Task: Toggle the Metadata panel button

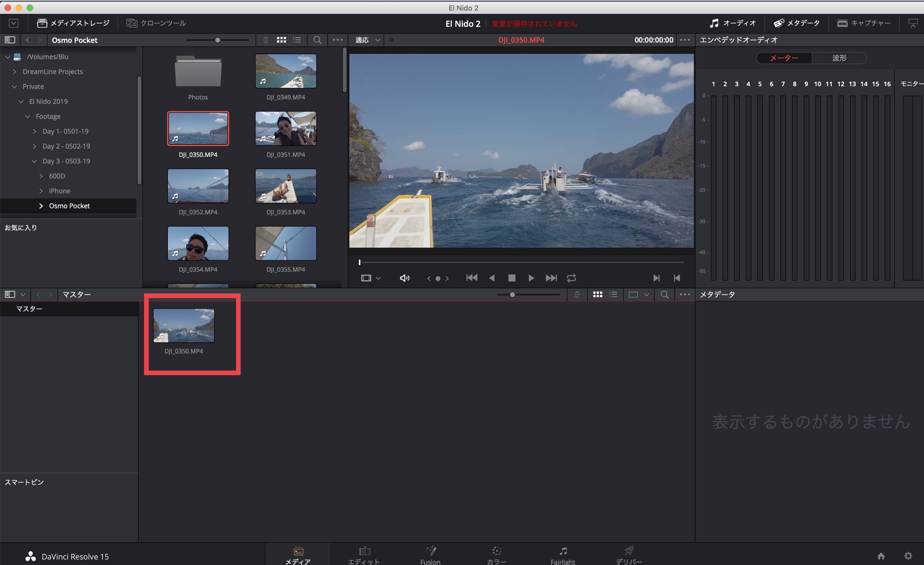Action: click(x=797, y=23)
